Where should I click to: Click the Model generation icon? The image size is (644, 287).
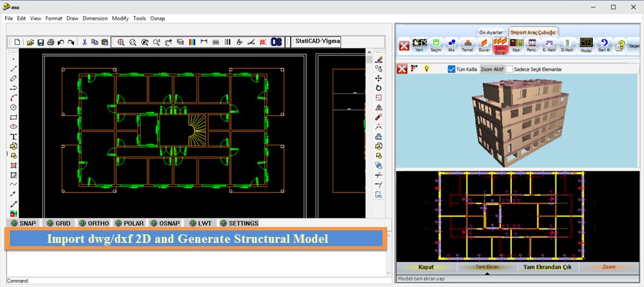click(586, 45)
